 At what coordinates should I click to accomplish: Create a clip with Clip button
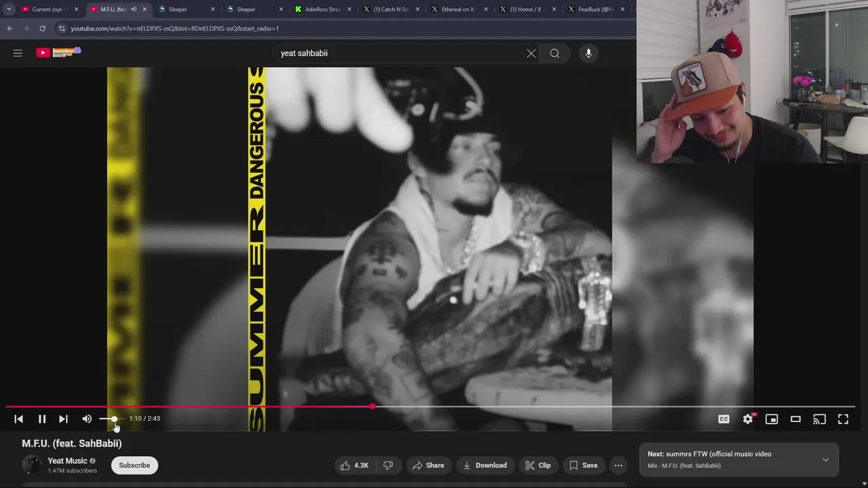(538, 466)
